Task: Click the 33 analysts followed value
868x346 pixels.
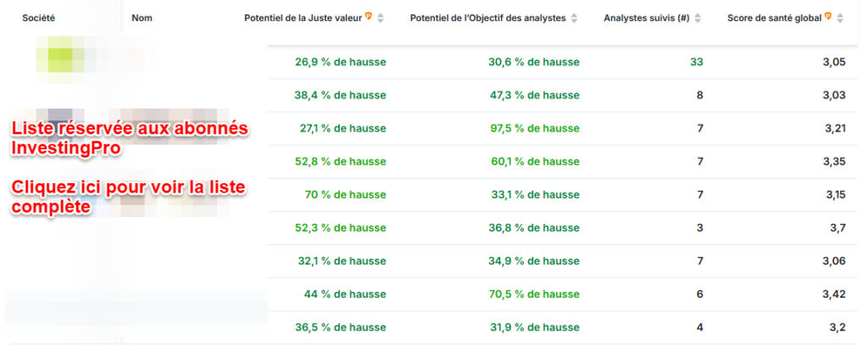Action: tap(696, 62)
